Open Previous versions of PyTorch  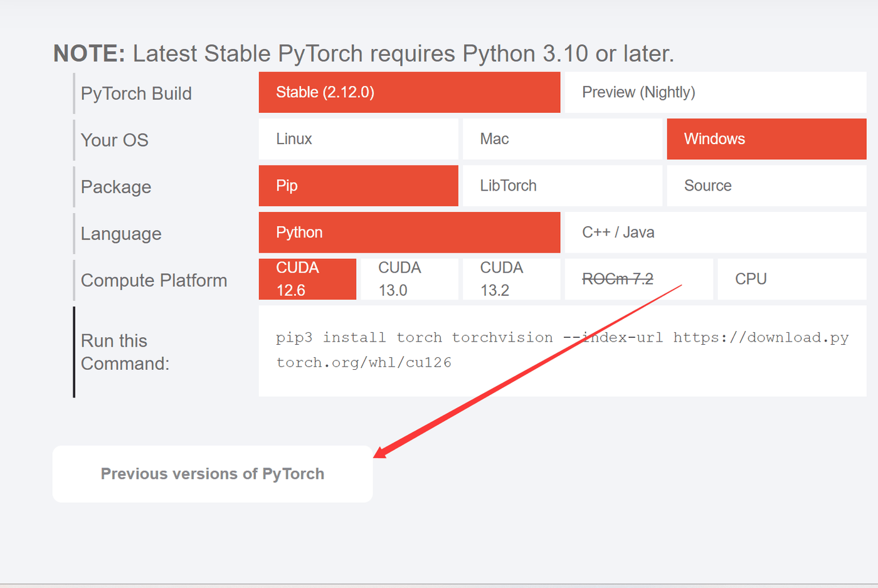(x=213, y=474)
